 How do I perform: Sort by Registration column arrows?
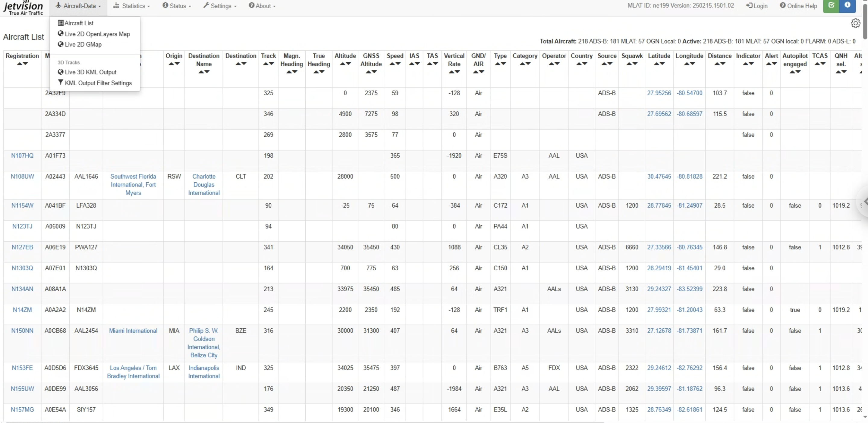[22, 64]
